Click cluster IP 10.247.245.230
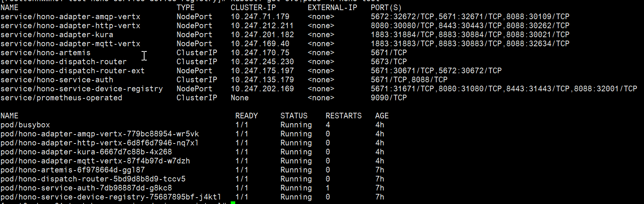 pos(262,62)
